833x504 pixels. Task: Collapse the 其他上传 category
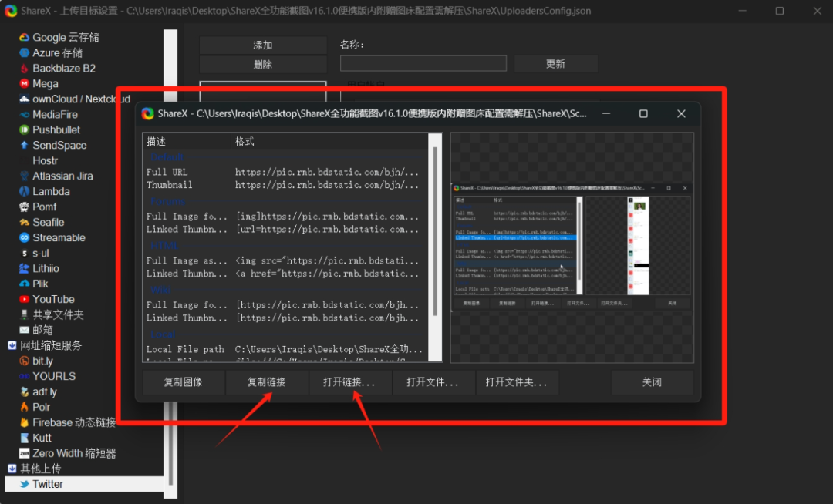(x=12, y=469)
